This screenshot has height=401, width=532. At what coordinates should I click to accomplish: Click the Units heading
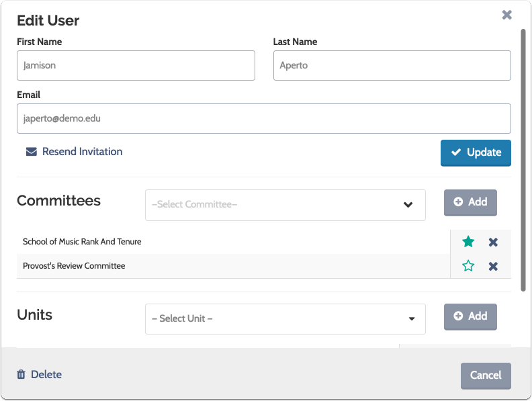35,315
